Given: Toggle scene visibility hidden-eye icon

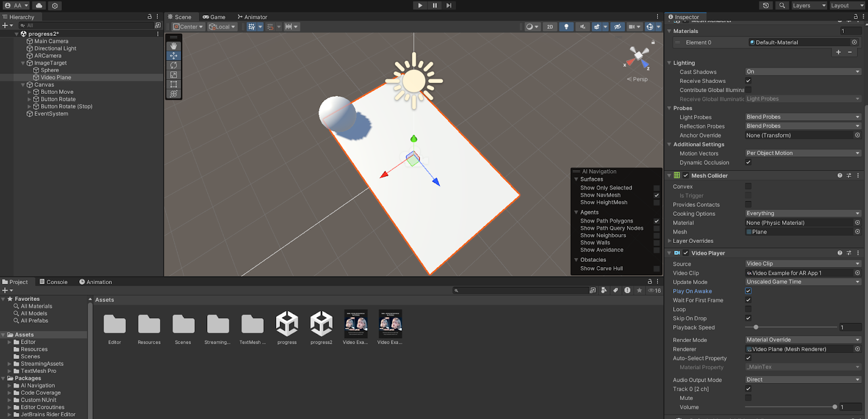Looking at the screenshot, I should [617, 27].
